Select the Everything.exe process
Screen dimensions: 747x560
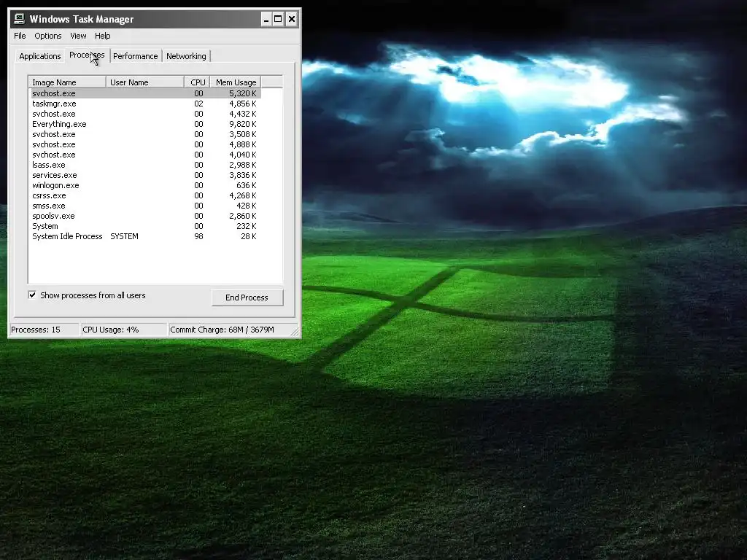click(x=145, y=124)
